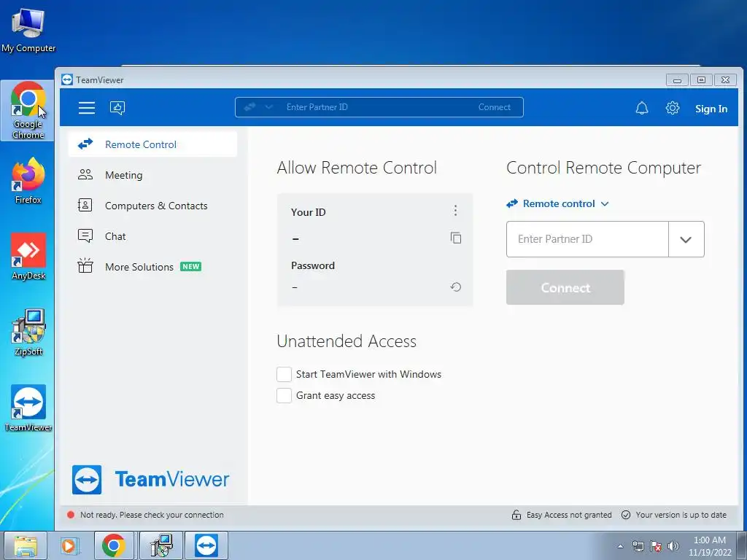Image resolution: width=747 pixels, height=560 pixels.
Task: Open media player from the taskbar
Action: pos(69,545)
